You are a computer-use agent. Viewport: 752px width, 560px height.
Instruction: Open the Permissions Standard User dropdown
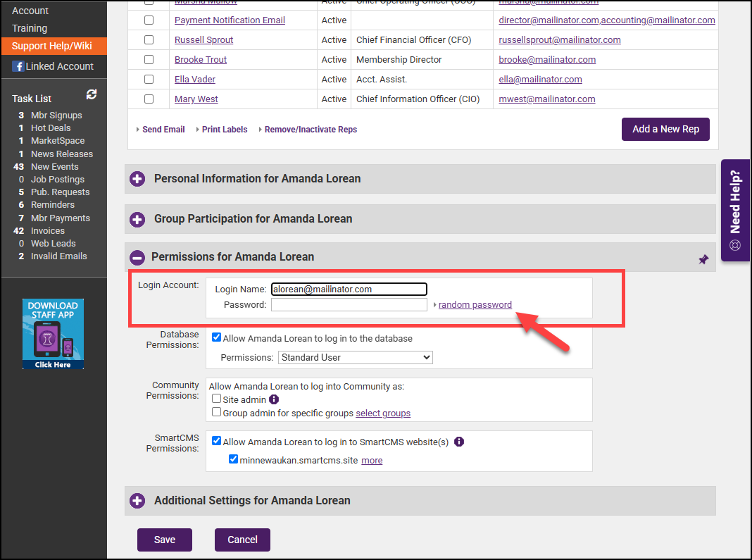[x=355, y=358]
